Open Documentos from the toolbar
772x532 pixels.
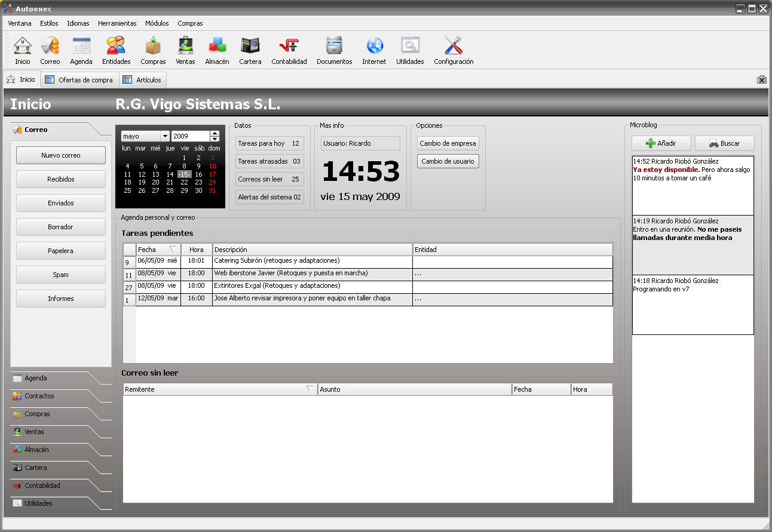click(x=335, y=50)
